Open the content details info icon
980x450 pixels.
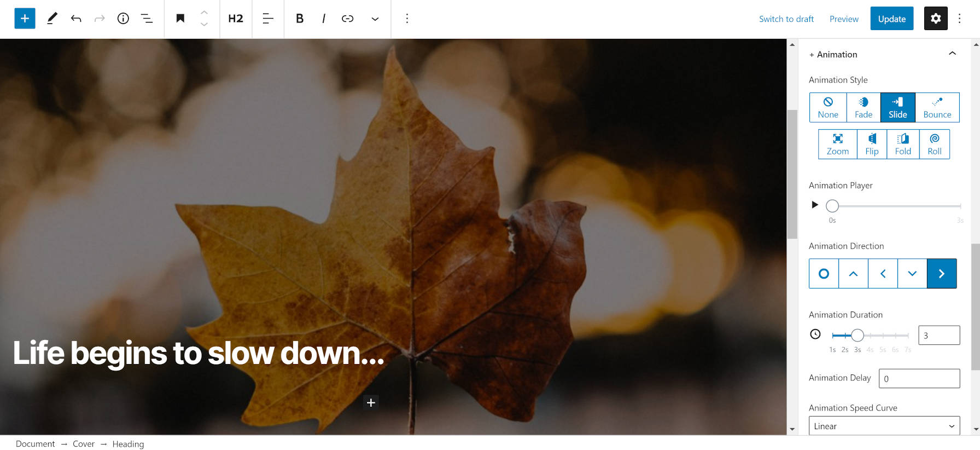pyautogui.click(x=123, y=19)
